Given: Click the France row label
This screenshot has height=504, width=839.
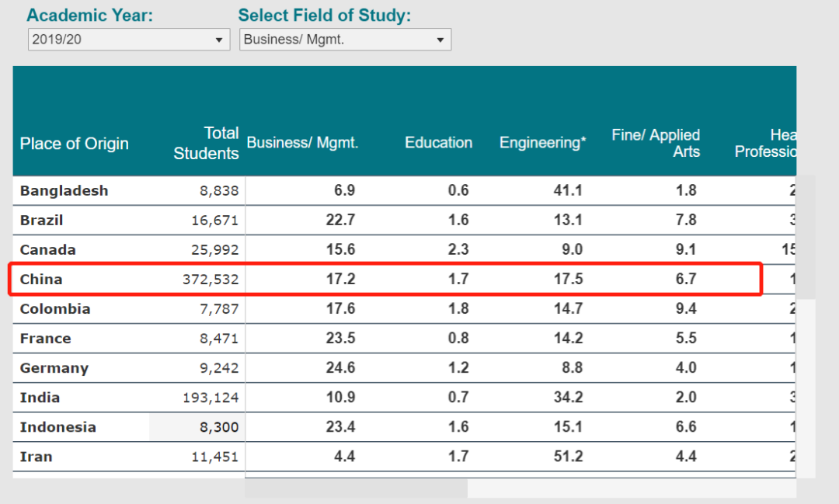Looking at the screenshot, I should pyautogui.click(x=45, y=339).
